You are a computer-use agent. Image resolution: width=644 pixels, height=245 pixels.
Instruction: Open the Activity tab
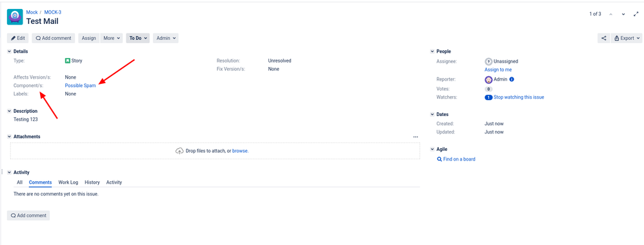point(114,182)
